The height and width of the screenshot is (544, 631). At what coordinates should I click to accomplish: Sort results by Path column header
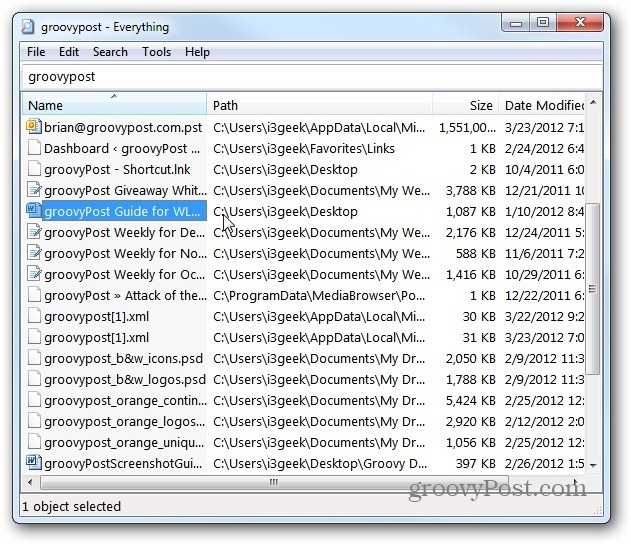coord(318,105)
